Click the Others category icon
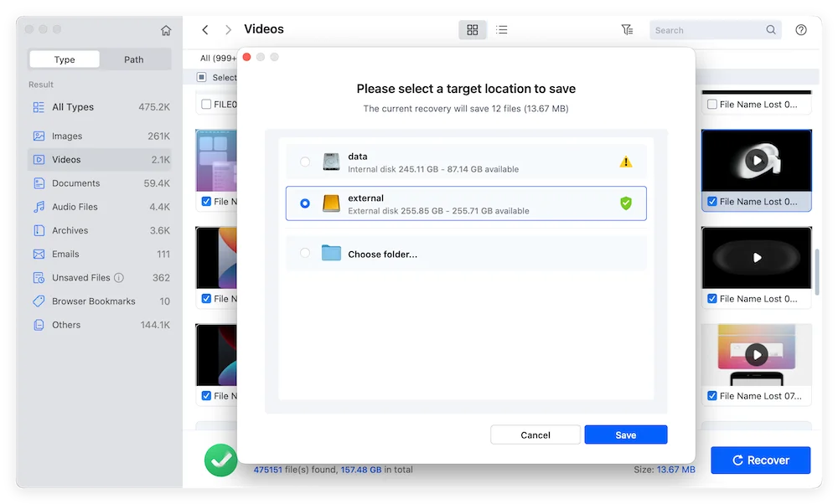838x504 pixels. [39, 325]
